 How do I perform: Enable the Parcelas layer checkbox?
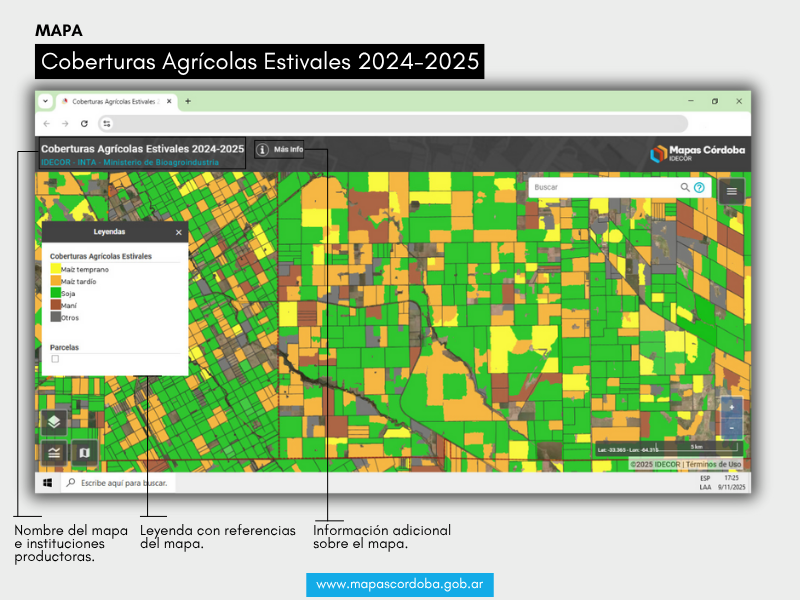pyautogui.click(x=55, y=359)
